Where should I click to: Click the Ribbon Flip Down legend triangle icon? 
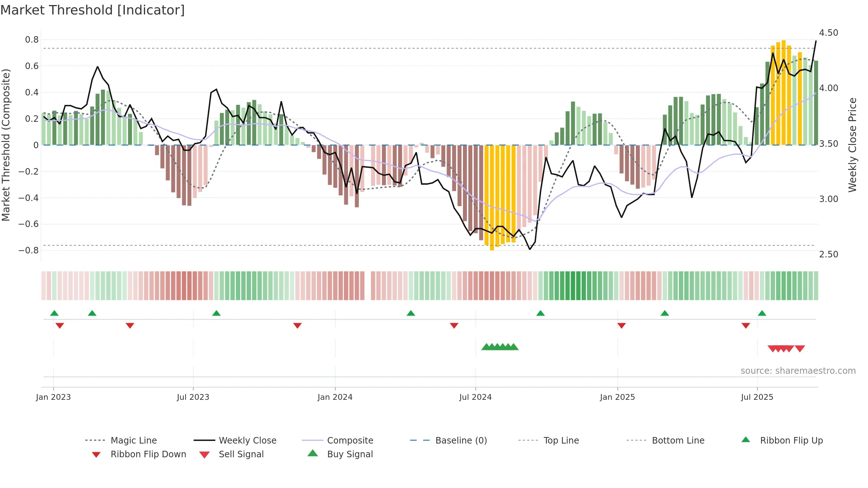coord(96,455)
